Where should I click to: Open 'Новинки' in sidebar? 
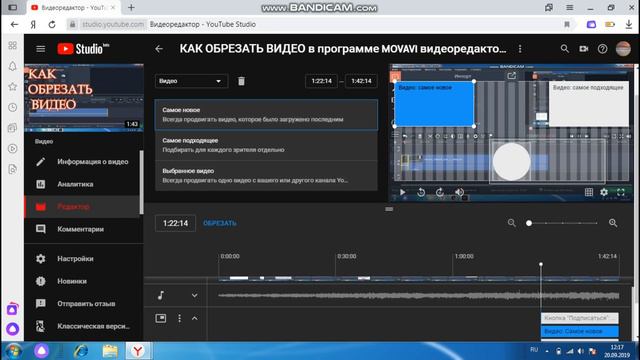[84, 281]
